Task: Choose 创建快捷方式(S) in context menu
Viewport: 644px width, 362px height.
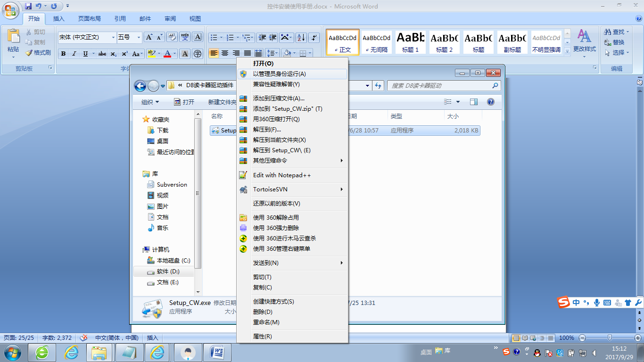Action: pos(292,302)
